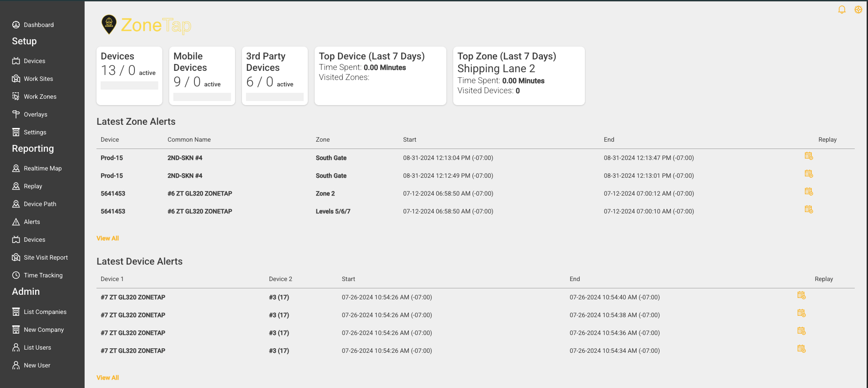
Task: Click the Top Device (Last 7 Days) card
Action: point(380,76)
